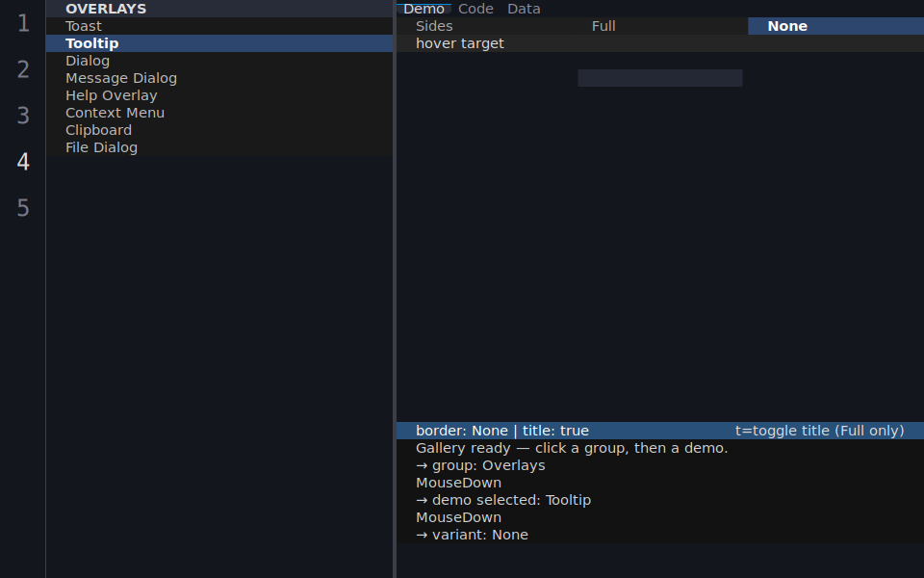Choose the Full border variant
The width and height of the screenshot is (924, 578).
(660, 26)
